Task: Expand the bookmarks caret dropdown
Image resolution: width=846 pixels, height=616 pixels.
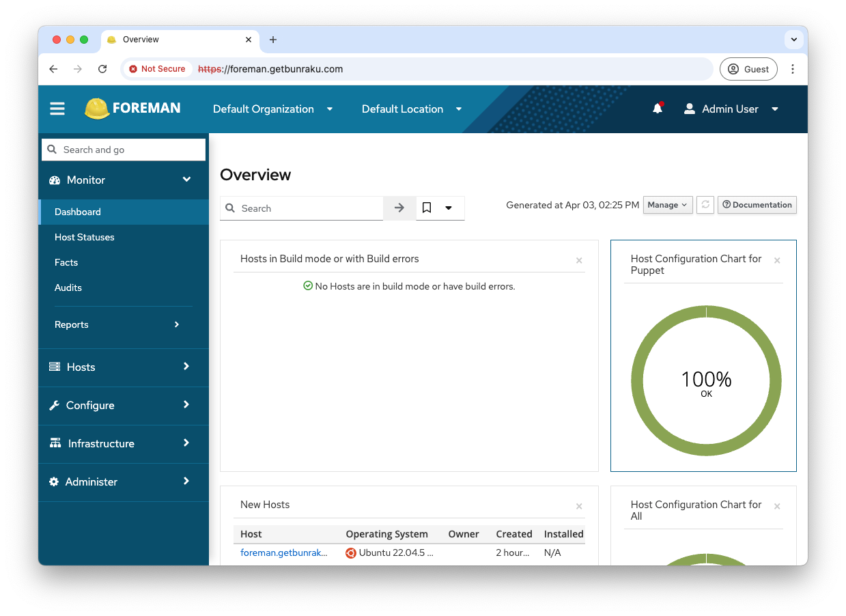Action: pos(449,208)
